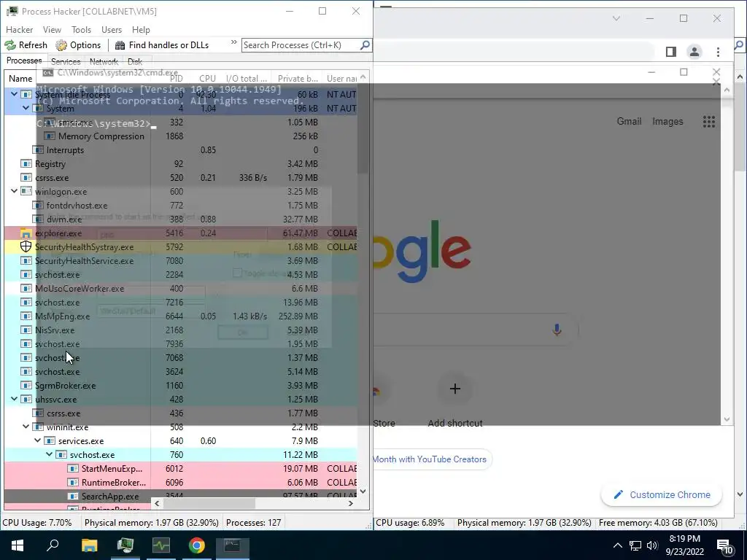Screen dimensions: 747x560
Task: Click the Processes: 127 status bar entry
Action: tap(253, 523)
